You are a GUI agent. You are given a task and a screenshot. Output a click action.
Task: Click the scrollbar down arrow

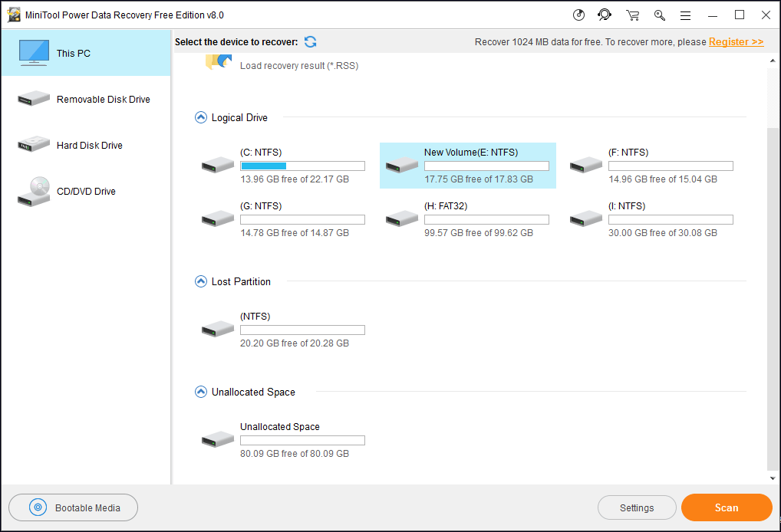click(x=773, y=478)
